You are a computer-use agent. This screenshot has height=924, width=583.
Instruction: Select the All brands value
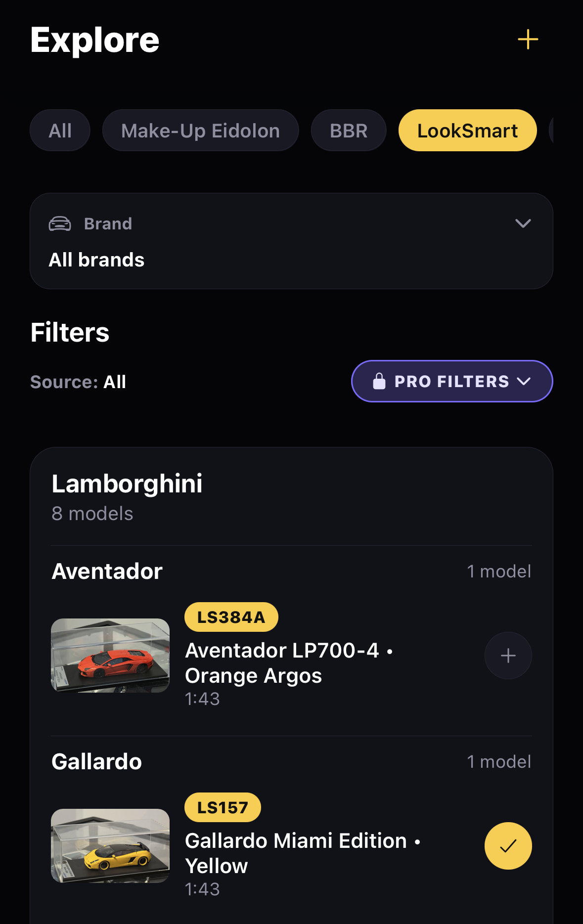tap(96, 260)
